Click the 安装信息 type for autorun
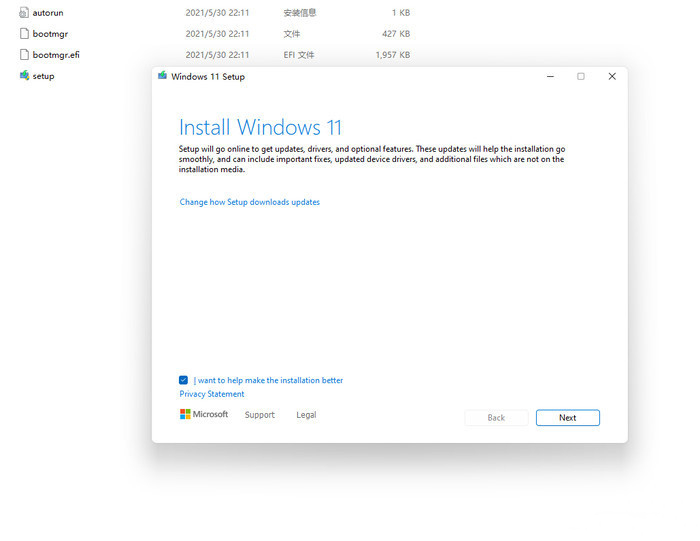 301,13
